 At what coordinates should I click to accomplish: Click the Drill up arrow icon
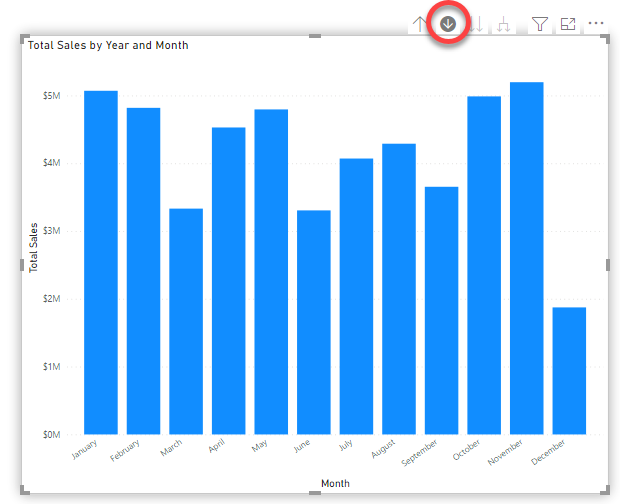coord(420,24)
